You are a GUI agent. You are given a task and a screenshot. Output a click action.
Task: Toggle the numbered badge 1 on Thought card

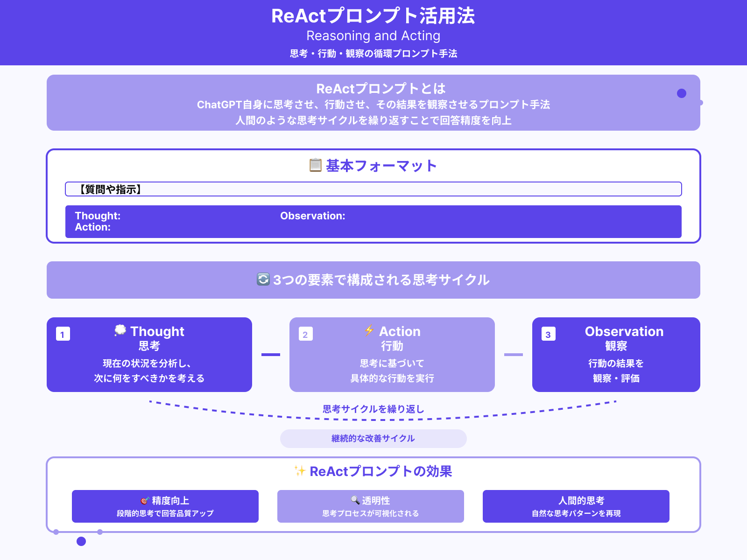tap(62, 334)
